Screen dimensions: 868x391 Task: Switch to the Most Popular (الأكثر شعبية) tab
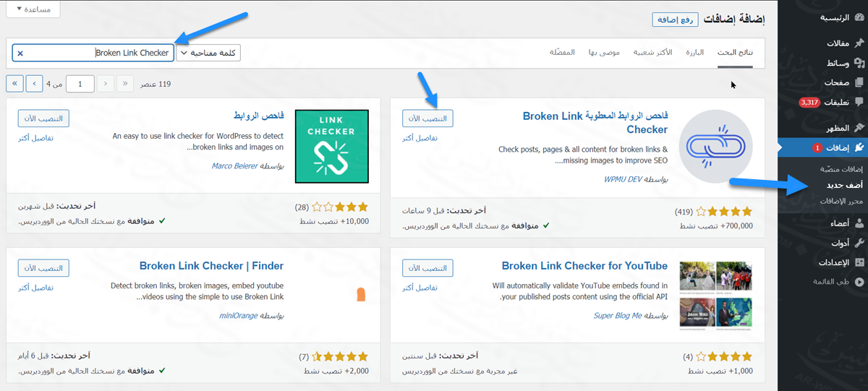652,53
